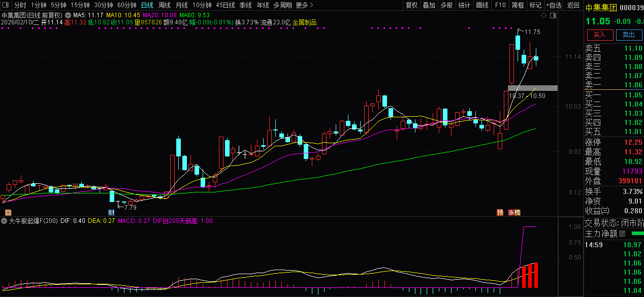Switch to the 周线 weekly period tab
Viewport: 644px width, 297px height.
point(164,5)
